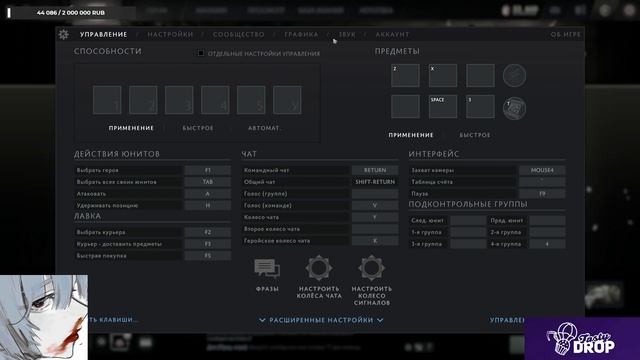This screenshot has height=360, width=640.
Task: Rebind Таблица счёта key field
Action: tap(542, 182)
